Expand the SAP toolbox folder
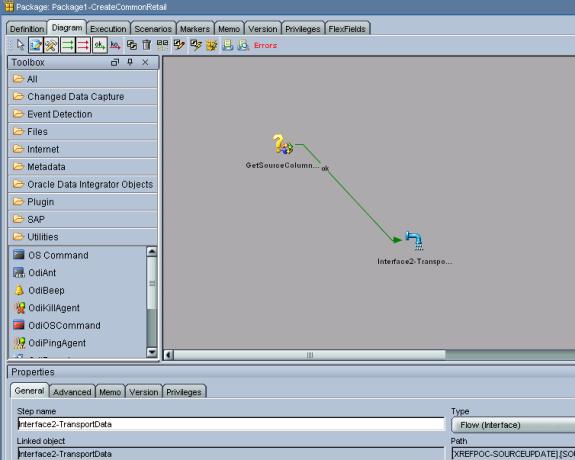This screenshot has width=575, height=460. click(x=83, y=219)
